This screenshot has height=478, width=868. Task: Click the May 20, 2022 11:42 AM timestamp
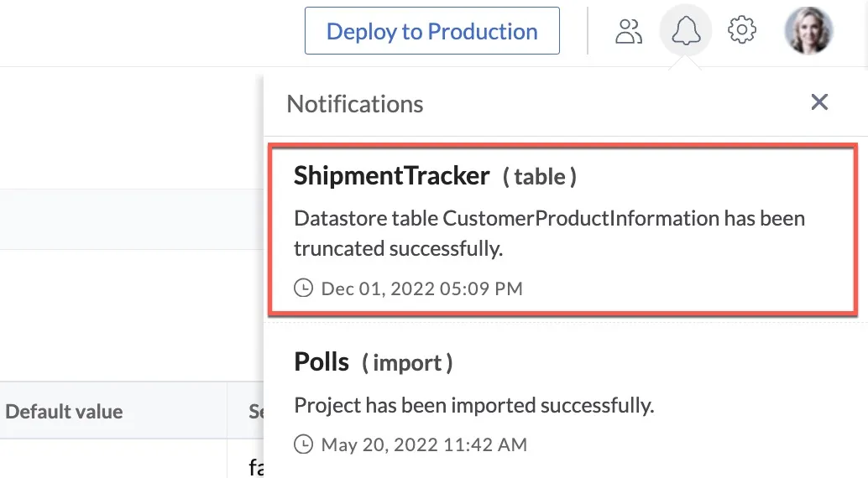pyautogui.click(x=424, y=444)
